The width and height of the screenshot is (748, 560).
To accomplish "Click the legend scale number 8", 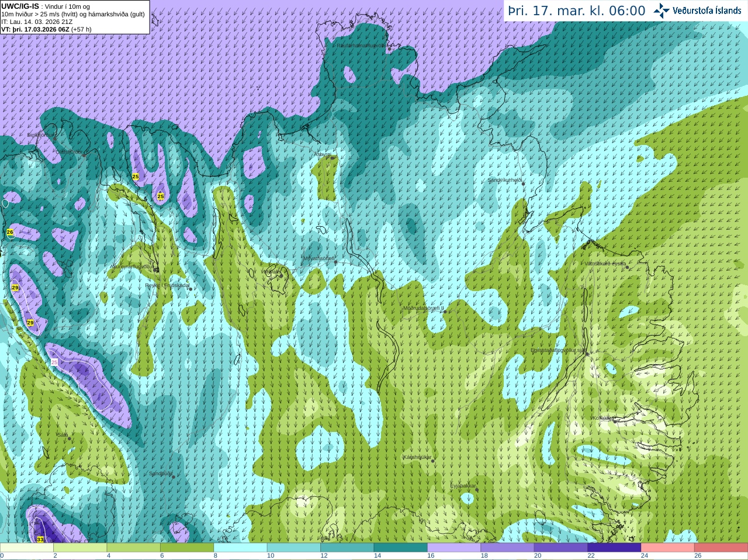I will tap(216, 556).
